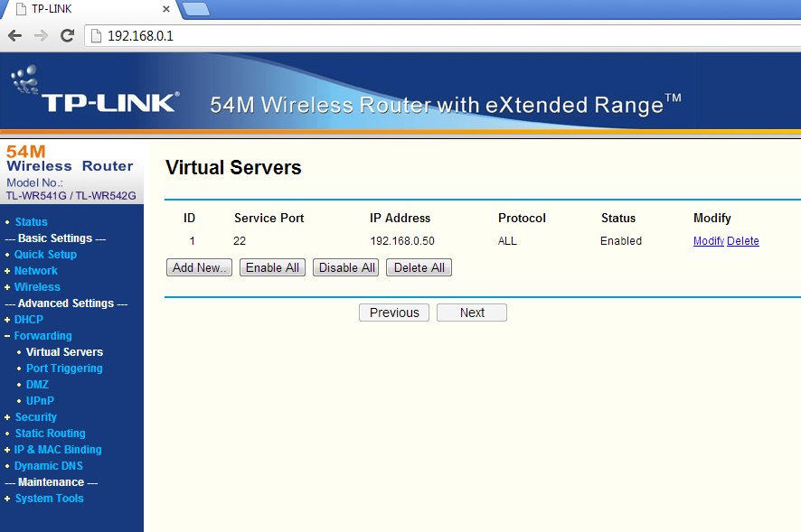Expand the System Tools menu
Viewport: 801px width, 532px height.
[x=49, y=499]
